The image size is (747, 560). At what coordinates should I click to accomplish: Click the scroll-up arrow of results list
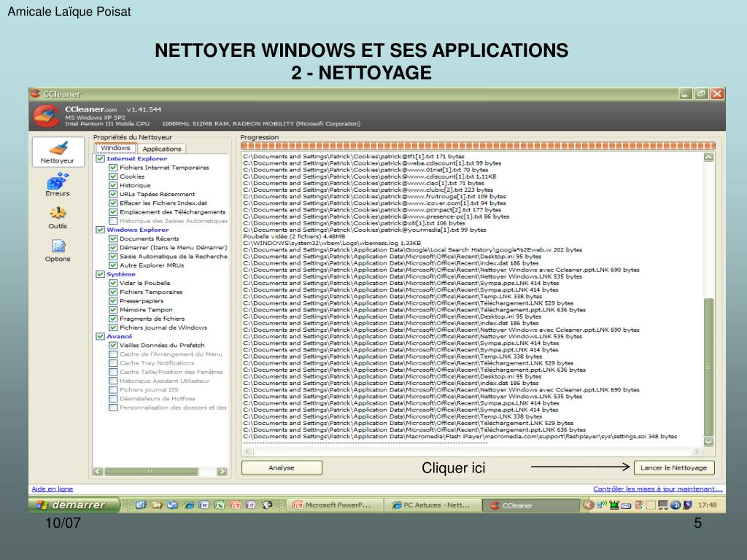click(708, 157)
